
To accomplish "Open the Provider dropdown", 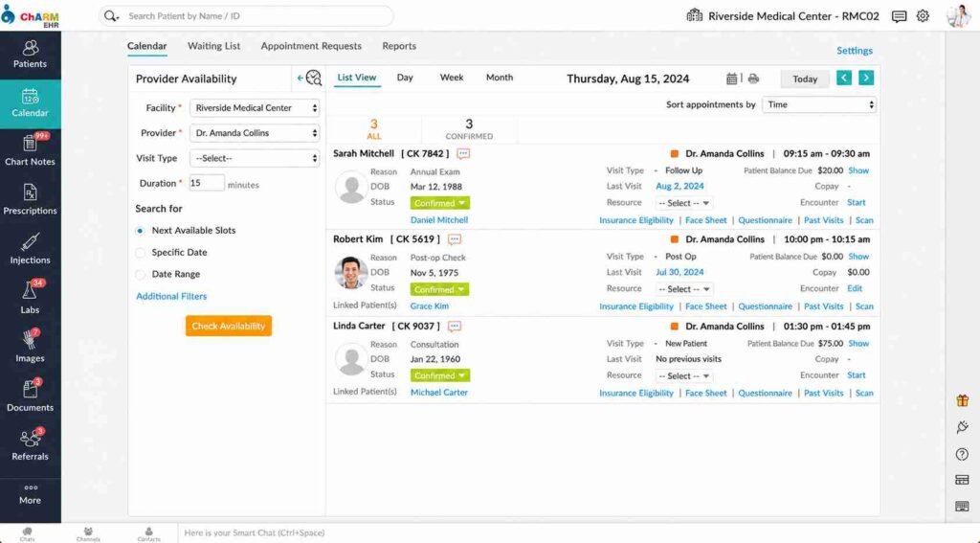I will click(255, 133).
